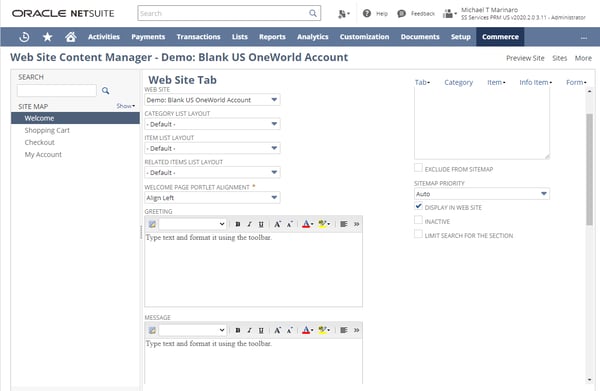Mark the tab as Inactive
600x391 pixels.
[x=418, y=220]
